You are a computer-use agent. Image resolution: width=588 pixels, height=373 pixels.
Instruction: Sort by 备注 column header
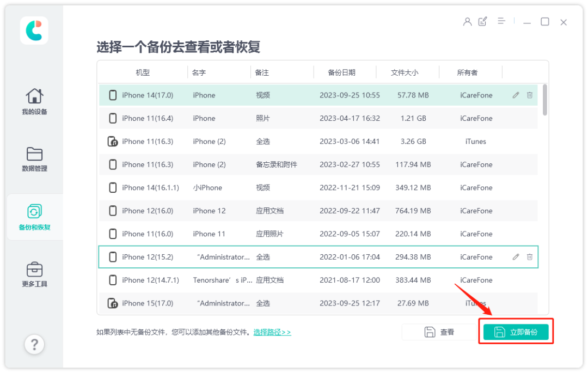tap(262, 72)
